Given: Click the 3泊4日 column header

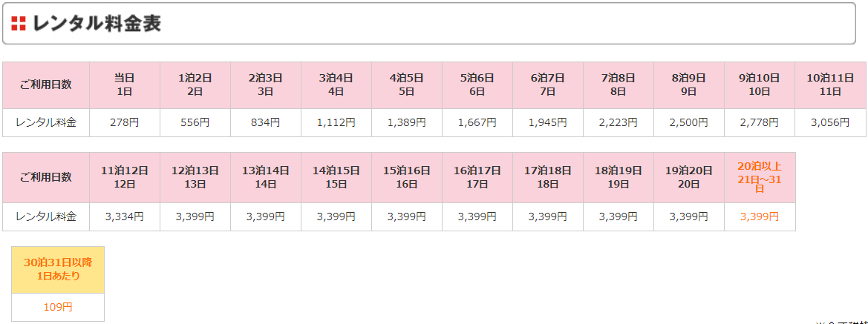Looking at the screenshot, I should click(x=336, y=85).
